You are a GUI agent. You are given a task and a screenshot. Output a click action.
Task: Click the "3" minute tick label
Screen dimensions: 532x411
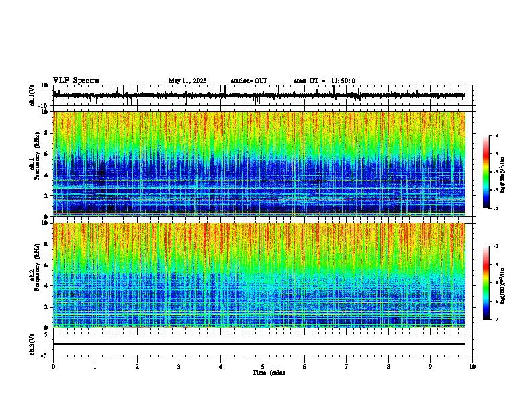179,367
